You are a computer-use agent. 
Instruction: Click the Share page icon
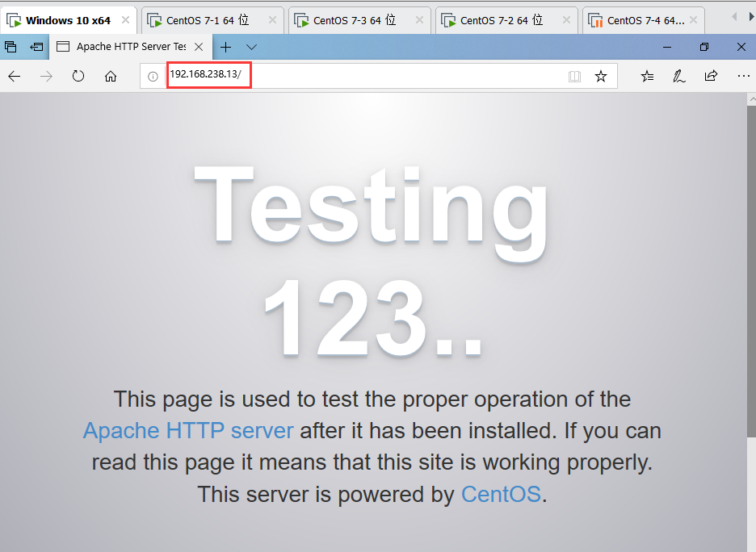point(711,76)
